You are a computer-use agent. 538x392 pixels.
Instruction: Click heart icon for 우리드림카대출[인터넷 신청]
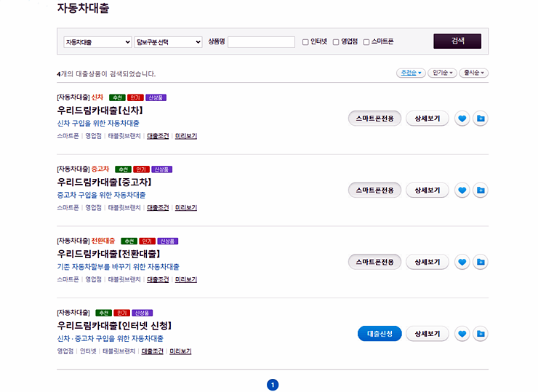(x=462, y=334)
